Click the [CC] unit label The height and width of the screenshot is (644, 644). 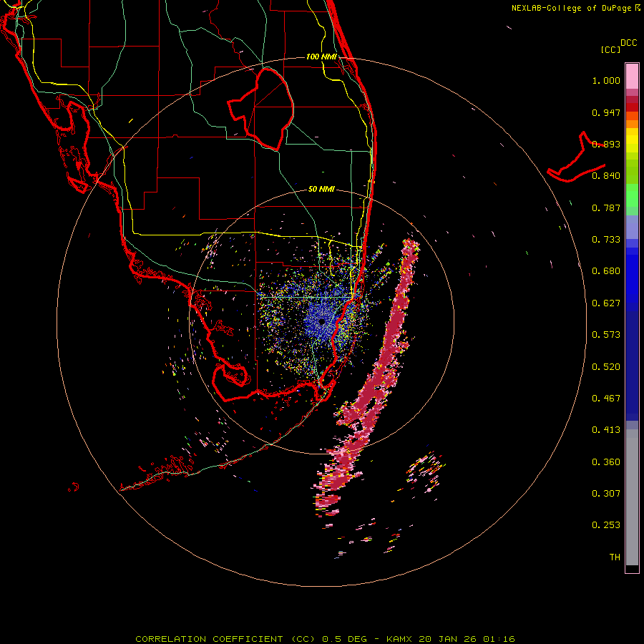tap(610, 49)
